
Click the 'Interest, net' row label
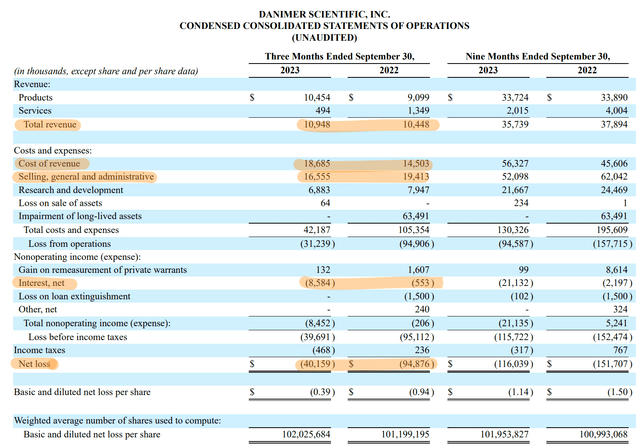click(x=41, y=283)
